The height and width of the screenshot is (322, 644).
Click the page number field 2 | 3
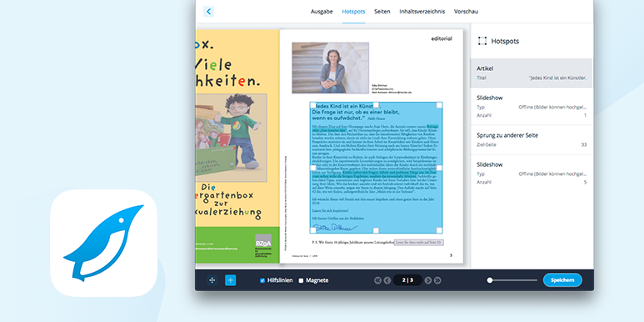click(x=407, y=280)
